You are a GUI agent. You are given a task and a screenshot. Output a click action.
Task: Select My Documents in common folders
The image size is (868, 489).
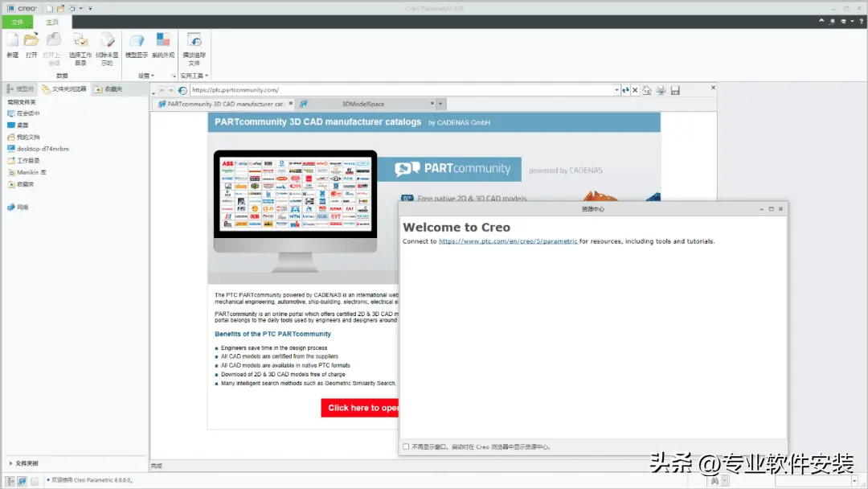click(x=23, y=138)
